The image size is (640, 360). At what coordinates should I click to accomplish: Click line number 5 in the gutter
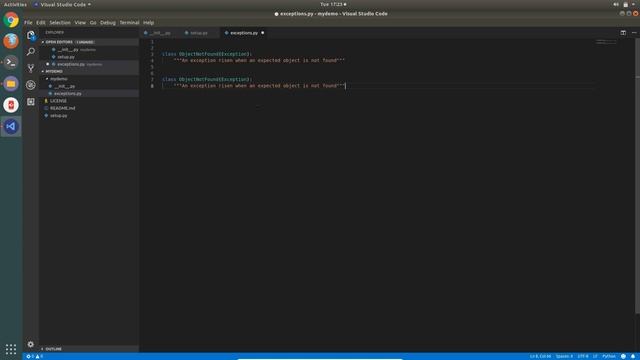(152, 67)
